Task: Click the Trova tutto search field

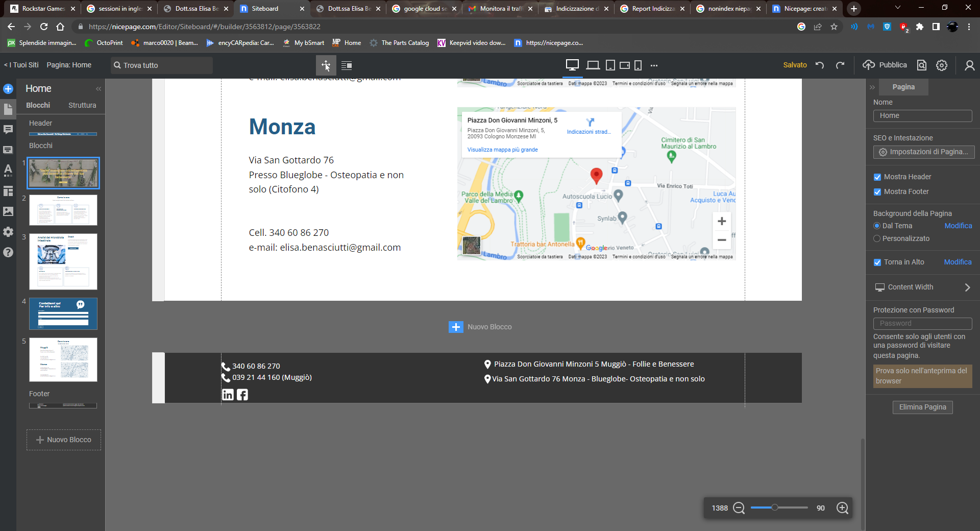Action: click(x=162, y=65)
